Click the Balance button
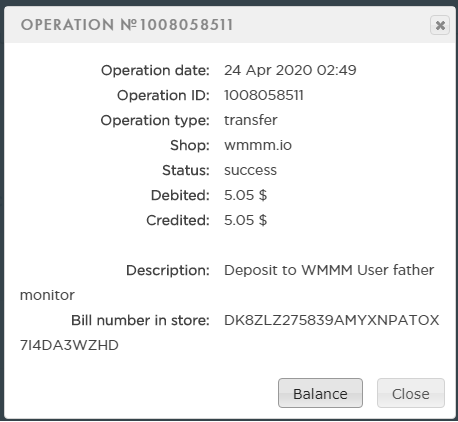The width and height of the screenshot is (458, 422). tap(320, 393)
